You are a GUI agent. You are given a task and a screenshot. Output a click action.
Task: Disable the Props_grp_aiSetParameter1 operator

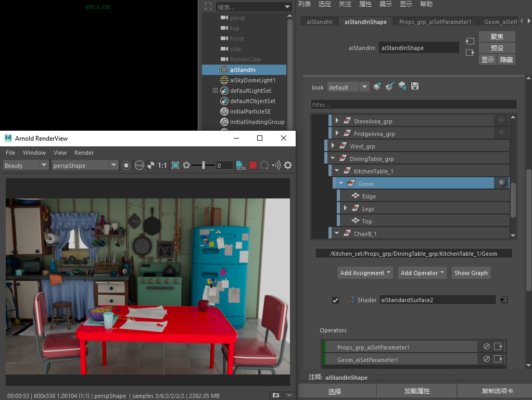pos(487,346)
